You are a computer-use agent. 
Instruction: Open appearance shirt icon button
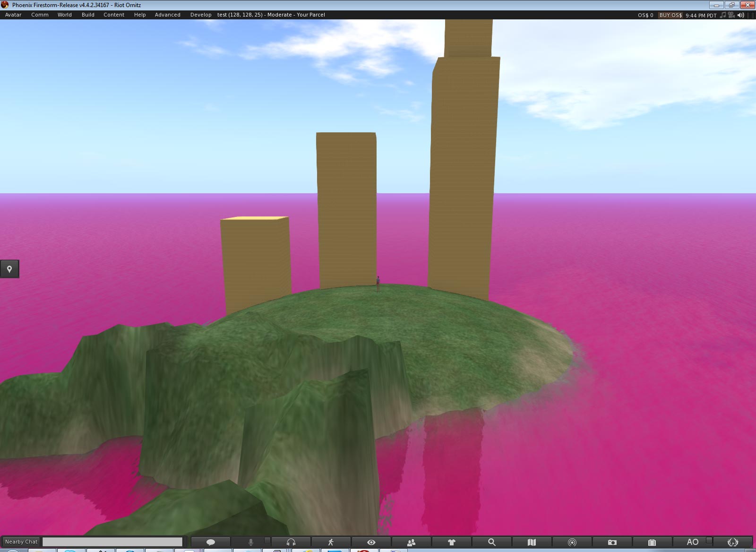452,542
